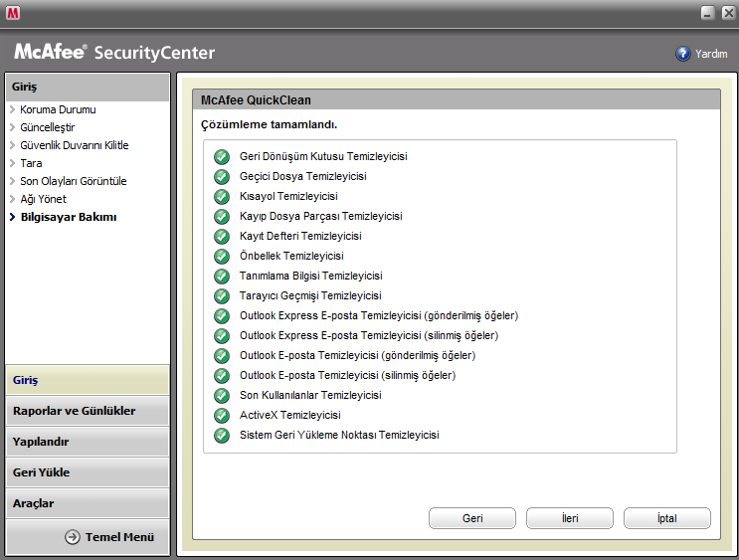The image size is (739, 560).
Task: Click the İleri button
Action: click(x=570, y=518)
